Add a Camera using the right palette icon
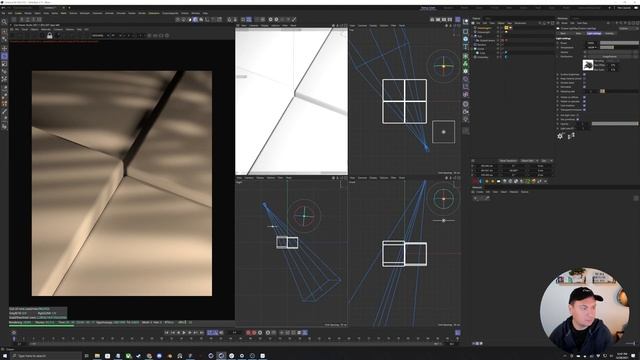This screenshot has width=640, height=360. (466, 112)
